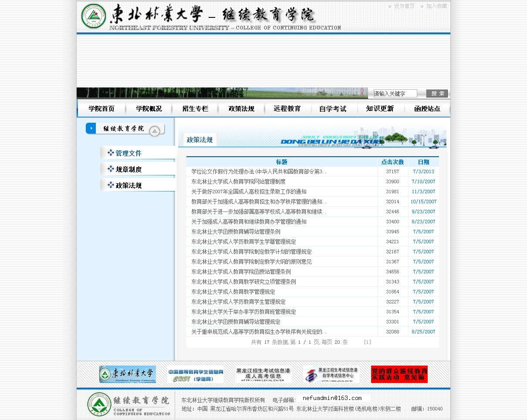Select 政策法规 in the sidebar list

128,185
